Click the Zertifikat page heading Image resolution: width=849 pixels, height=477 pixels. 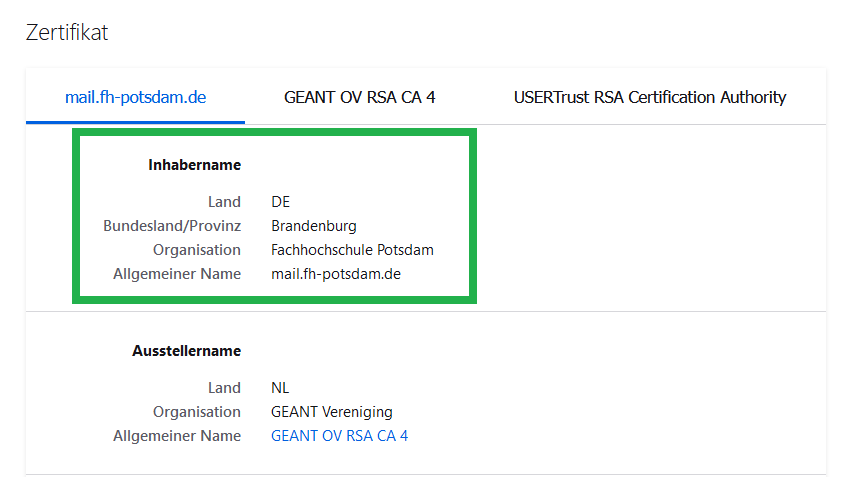coord(66,33)
